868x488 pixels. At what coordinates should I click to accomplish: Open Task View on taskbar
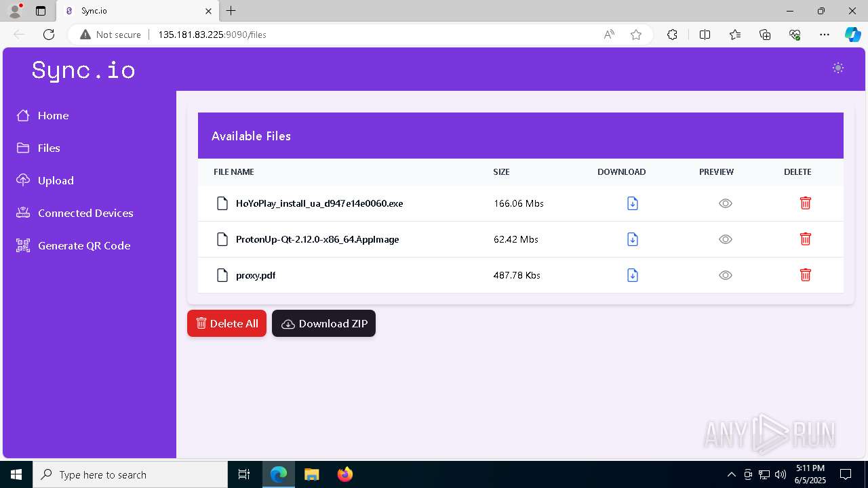[244, 474]
